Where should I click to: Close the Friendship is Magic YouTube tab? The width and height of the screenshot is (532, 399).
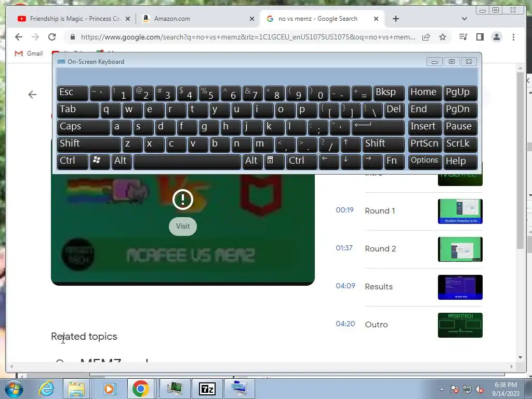point(128,19)
